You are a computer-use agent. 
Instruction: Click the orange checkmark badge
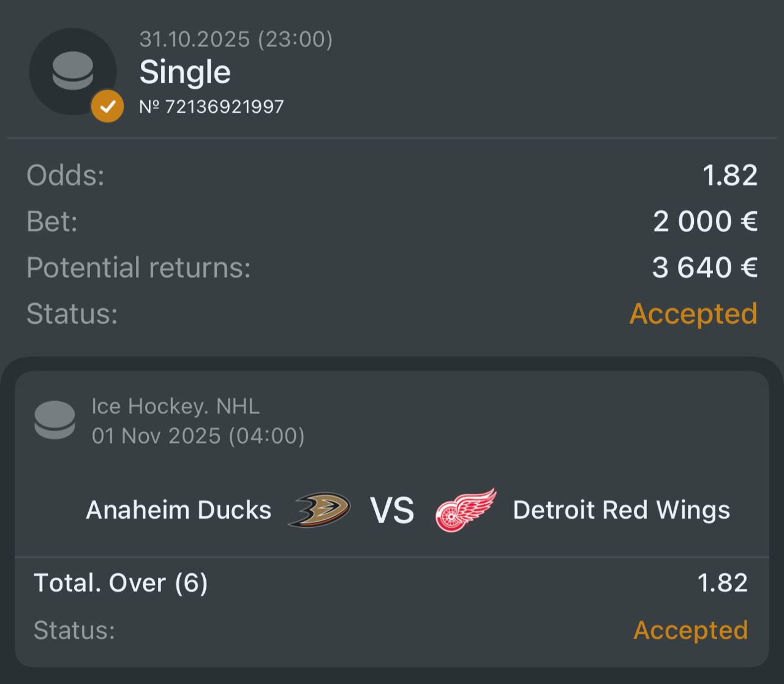pos(107,107)
